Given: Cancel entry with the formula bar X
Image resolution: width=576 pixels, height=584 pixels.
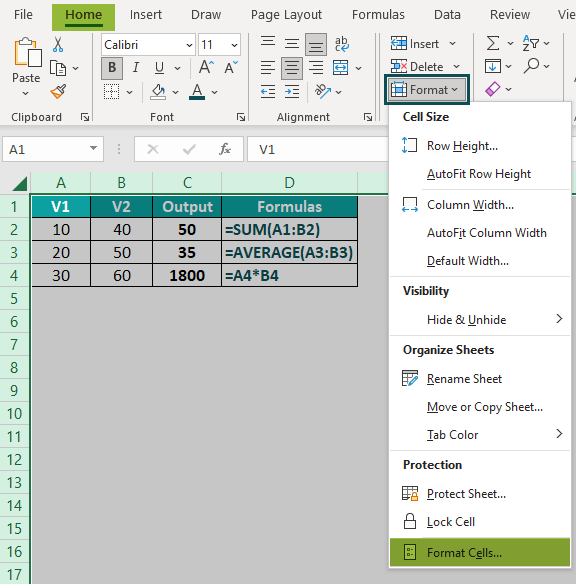Looking at the screenshot, I should (x=153, y=149).
